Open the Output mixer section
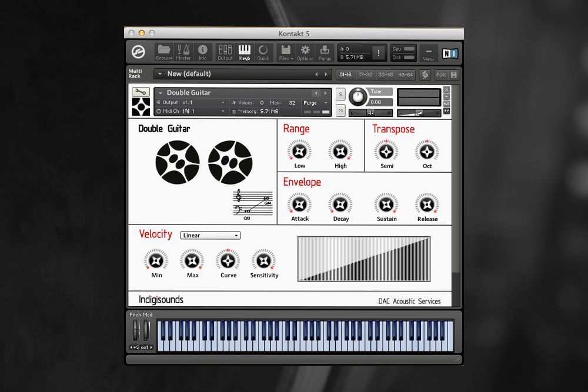This screenshot has height=392, width=588. click(225, 52)
